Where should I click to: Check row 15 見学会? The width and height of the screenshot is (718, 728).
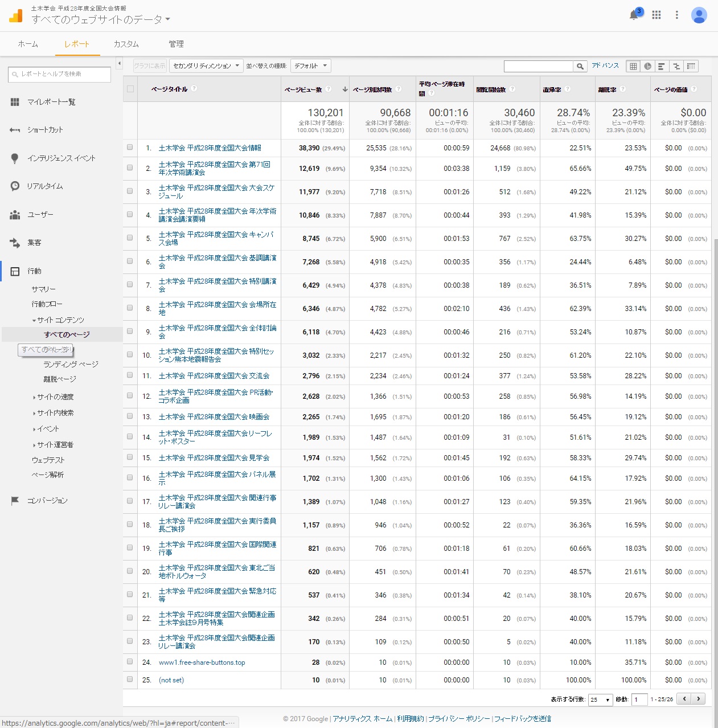pos(130,457)
